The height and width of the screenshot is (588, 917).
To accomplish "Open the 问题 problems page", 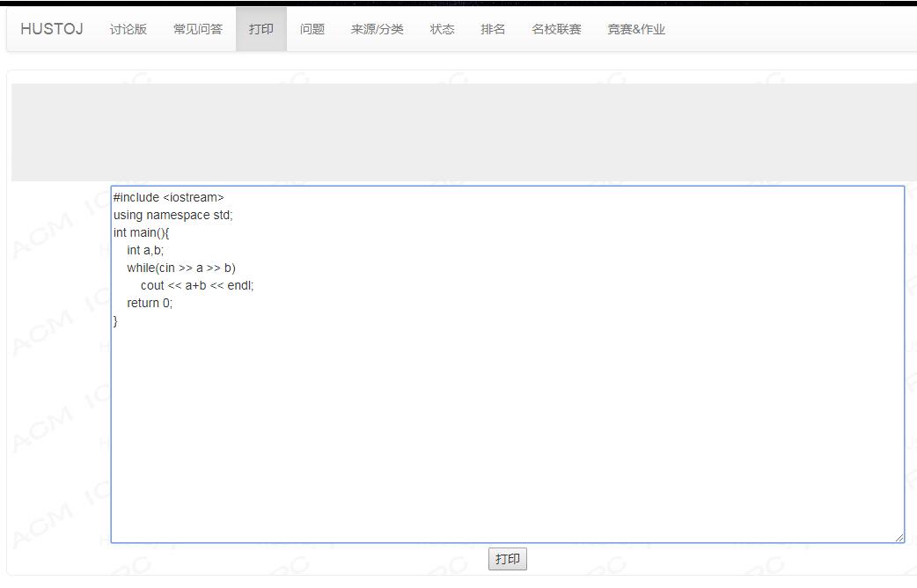I will (312, 29).
